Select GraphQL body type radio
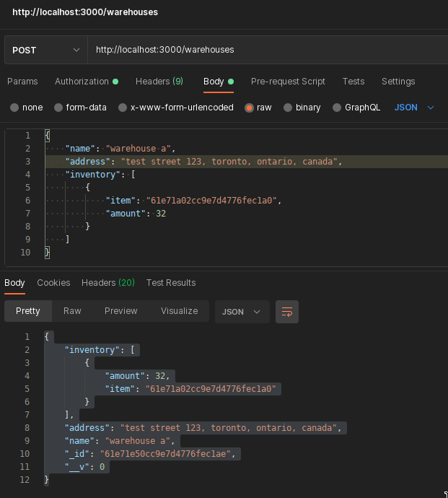The width and height of the screenshot is (448, 498). tap(337, 108)
